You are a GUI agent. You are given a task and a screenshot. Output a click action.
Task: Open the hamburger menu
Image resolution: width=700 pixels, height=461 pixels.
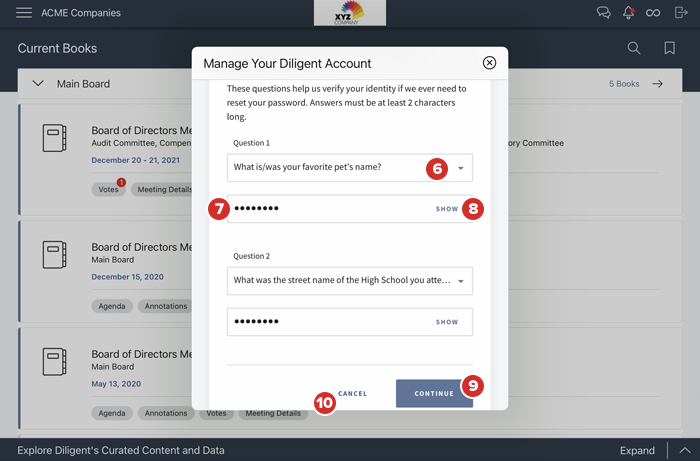click(x=24, y=13)
